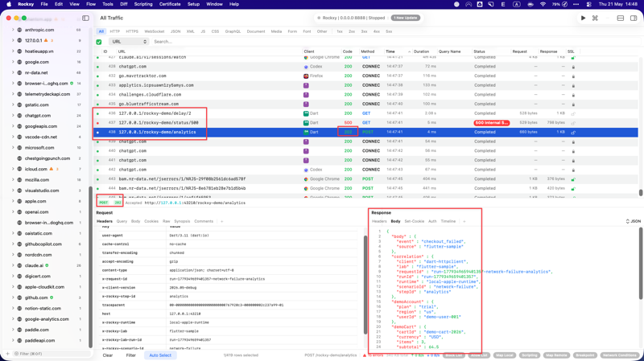Click 1 New Update button
The image size is (644, 361).
[406, 18]
